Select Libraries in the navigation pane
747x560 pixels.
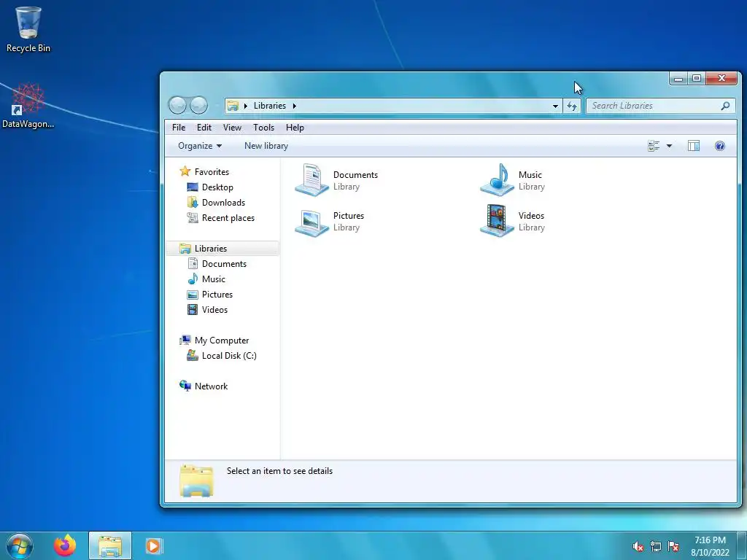(222, 249)
